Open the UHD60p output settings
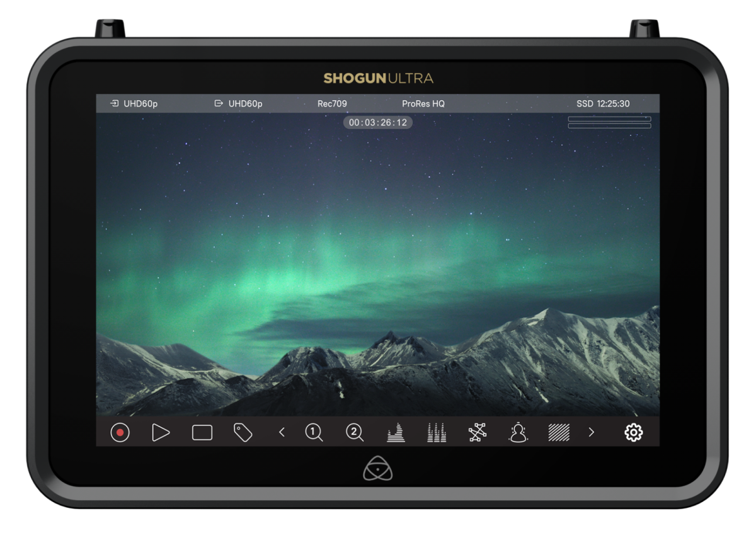756x533 pixels. coord(238,104)
